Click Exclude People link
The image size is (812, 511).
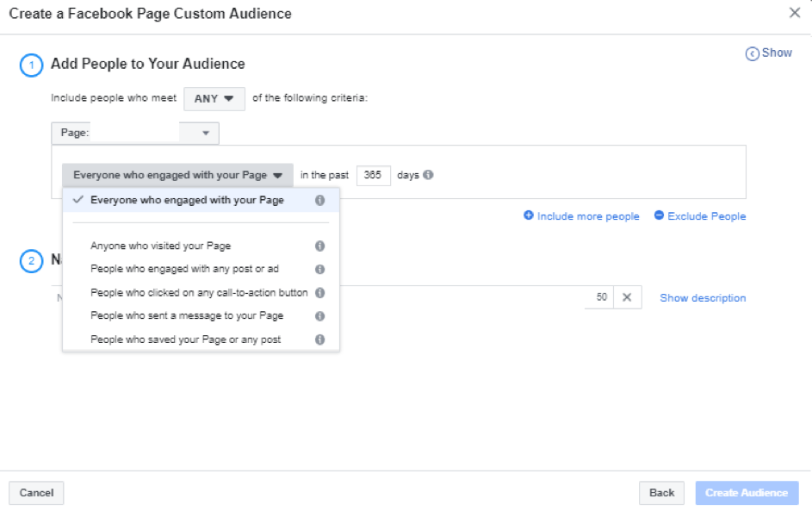(x=699, y=216)
